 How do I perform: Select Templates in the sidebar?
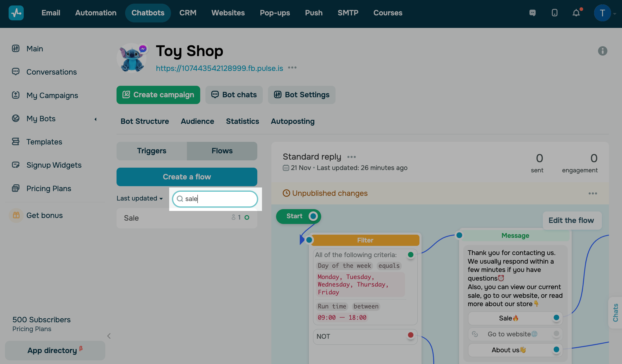pos(44,142)
